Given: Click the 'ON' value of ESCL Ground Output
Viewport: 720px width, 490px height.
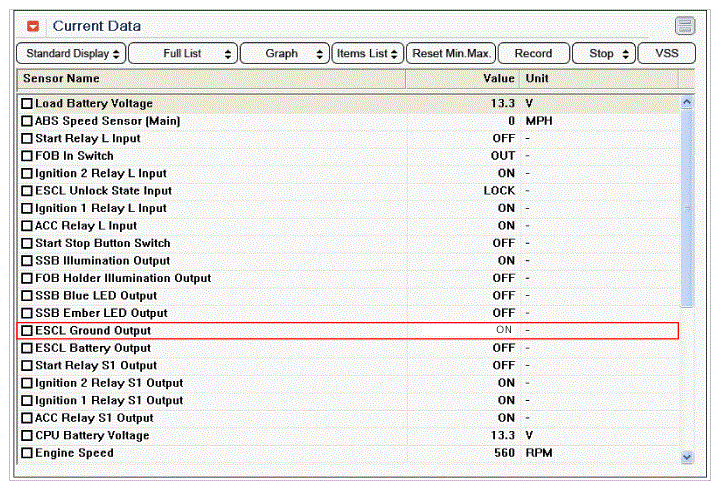Looking at the screenshot, I should 504,330.
